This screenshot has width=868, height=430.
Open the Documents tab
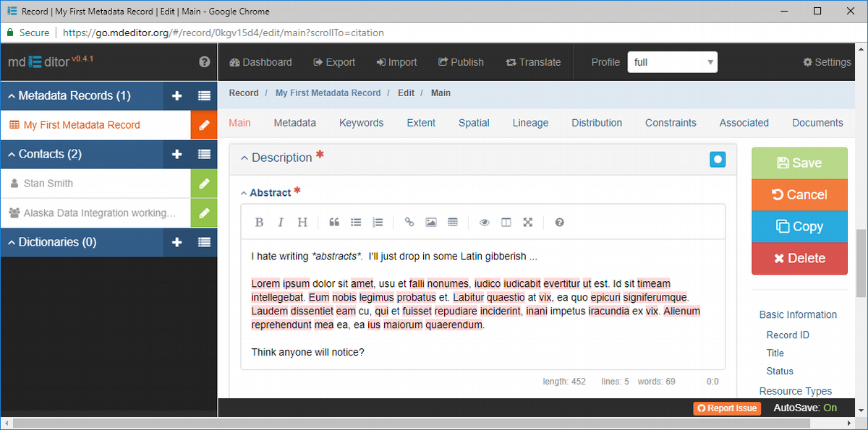tap(817, 123)
